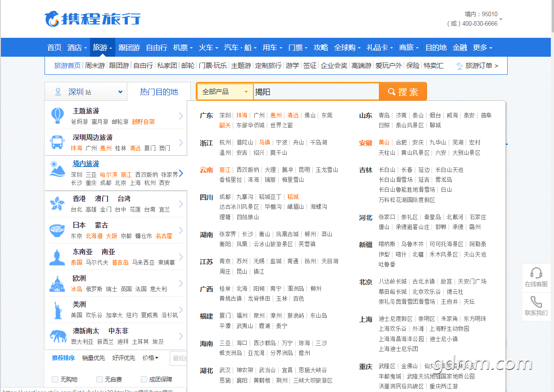Choose 丽江 under the 云南 destinations
554x392 pixels.
225,170
